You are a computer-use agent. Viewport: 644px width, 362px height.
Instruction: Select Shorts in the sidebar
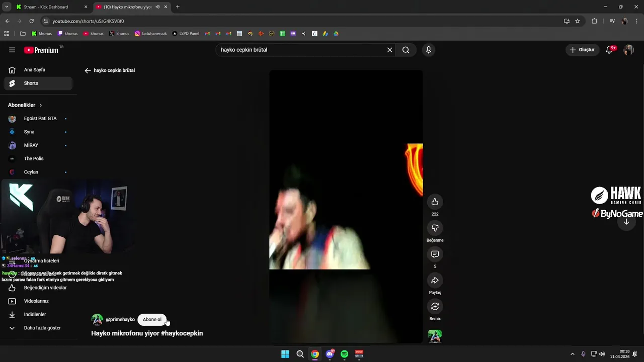(x=38, y=83)
